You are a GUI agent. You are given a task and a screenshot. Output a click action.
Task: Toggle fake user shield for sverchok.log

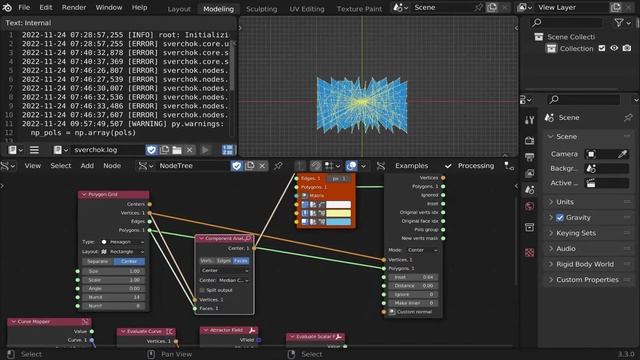click(151, 150)
